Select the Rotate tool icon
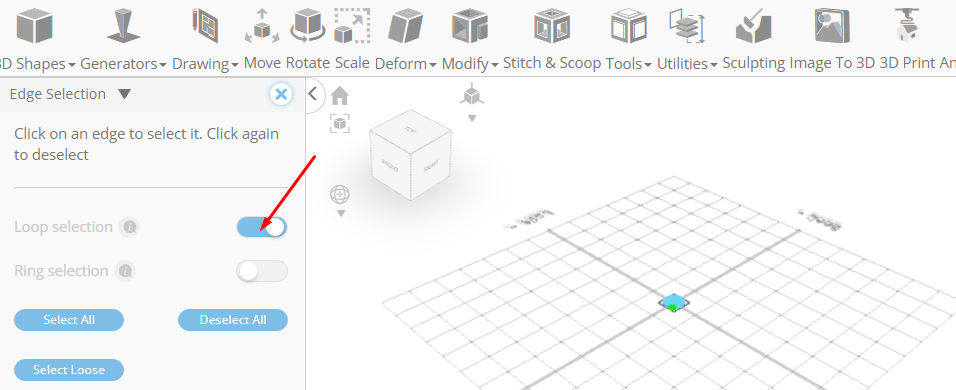 tap(308, 26)
